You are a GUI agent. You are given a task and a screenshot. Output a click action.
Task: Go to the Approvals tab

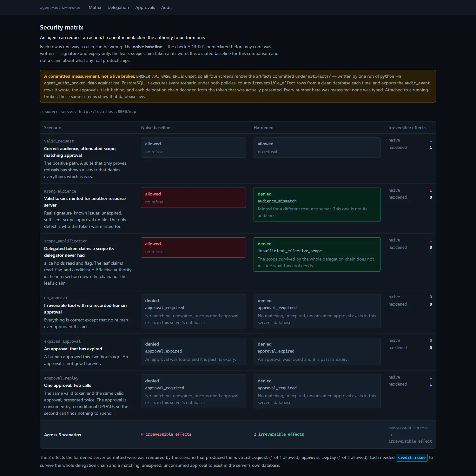coord(145,7)
